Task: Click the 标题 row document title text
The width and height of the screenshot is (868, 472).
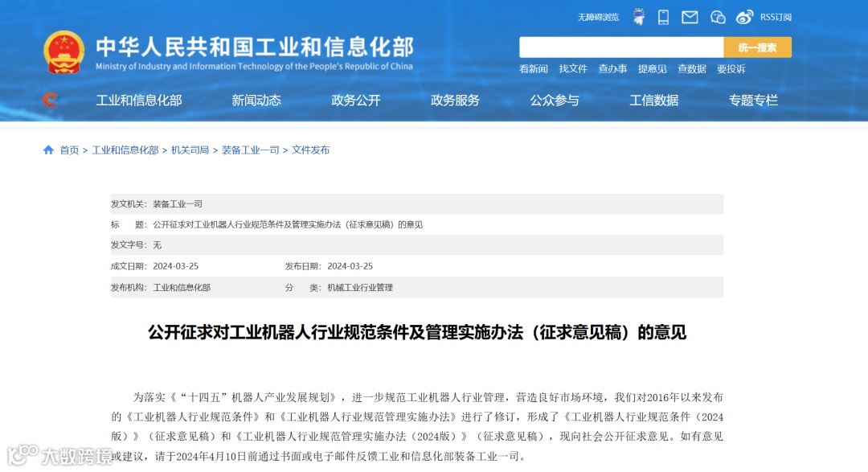Action: click(x=288, y=224)
